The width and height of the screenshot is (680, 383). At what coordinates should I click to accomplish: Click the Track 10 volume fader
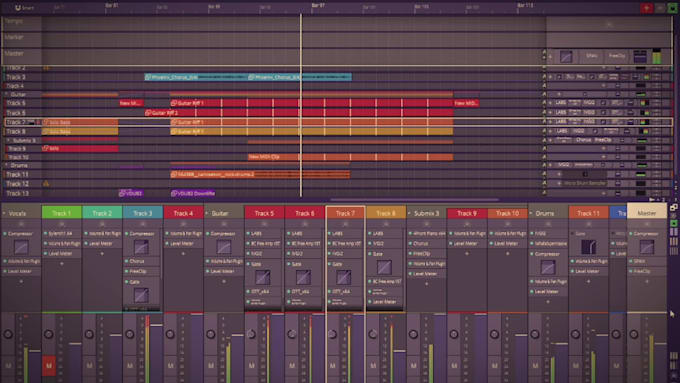521,335
